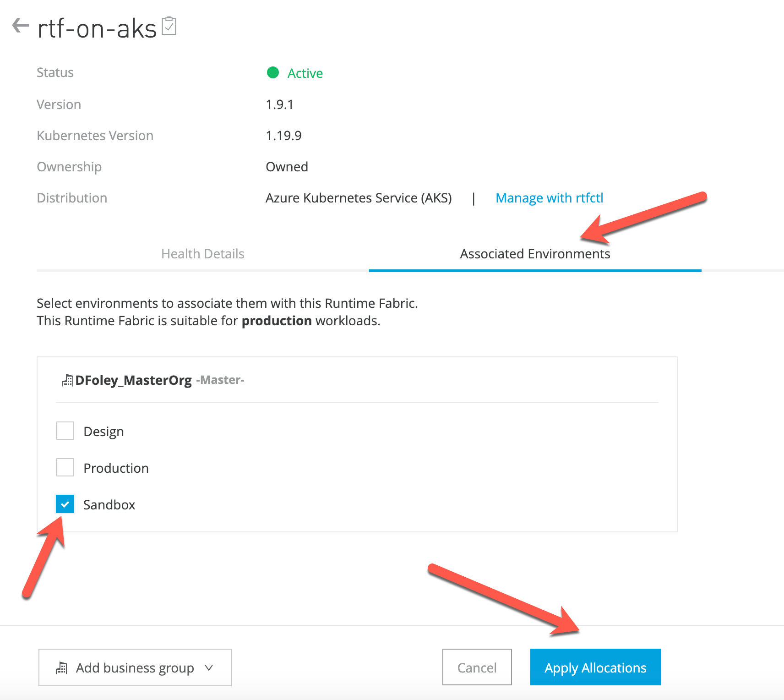Click the Active status text
The image size is (784, 700).
[x=305, y=73]
